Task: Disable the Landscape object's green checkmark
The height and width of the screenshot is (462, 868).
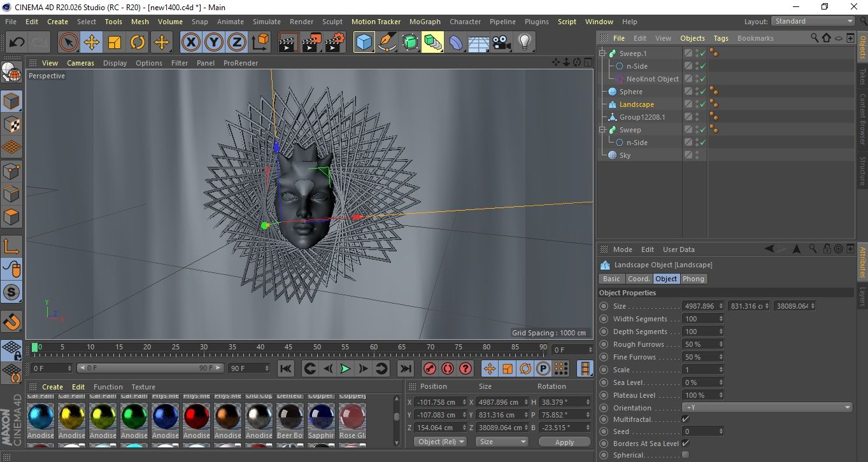Action: (703, 104)
